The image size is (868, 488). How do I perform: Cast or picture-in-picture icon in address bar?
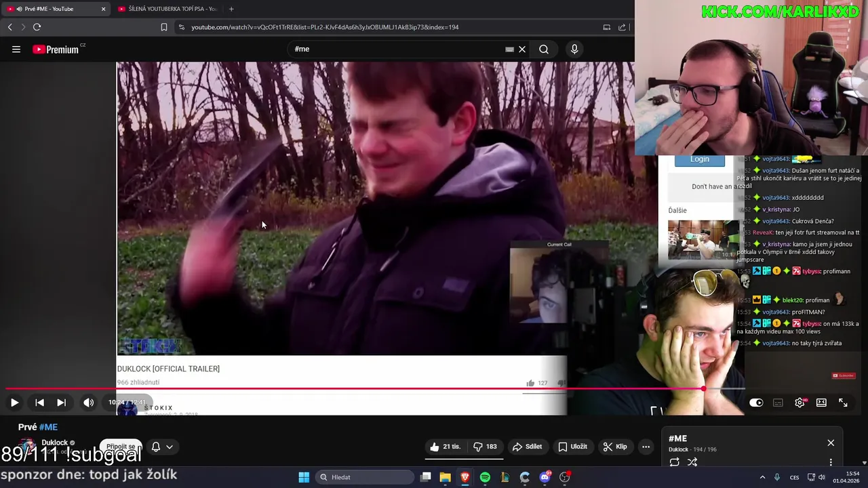coord(606,27)
